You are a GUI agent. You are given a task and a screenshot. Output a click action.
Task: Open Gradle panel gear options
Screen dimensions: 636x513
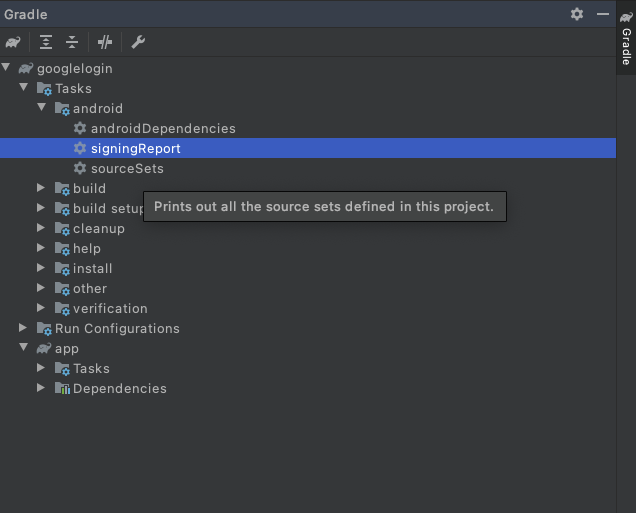click(x=577, y=14)
